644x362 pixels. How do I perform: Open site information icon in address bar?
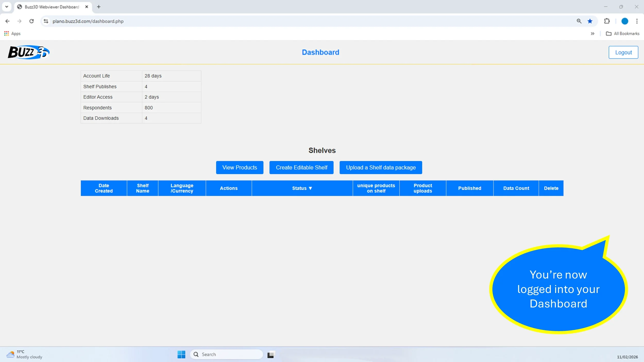46,21
